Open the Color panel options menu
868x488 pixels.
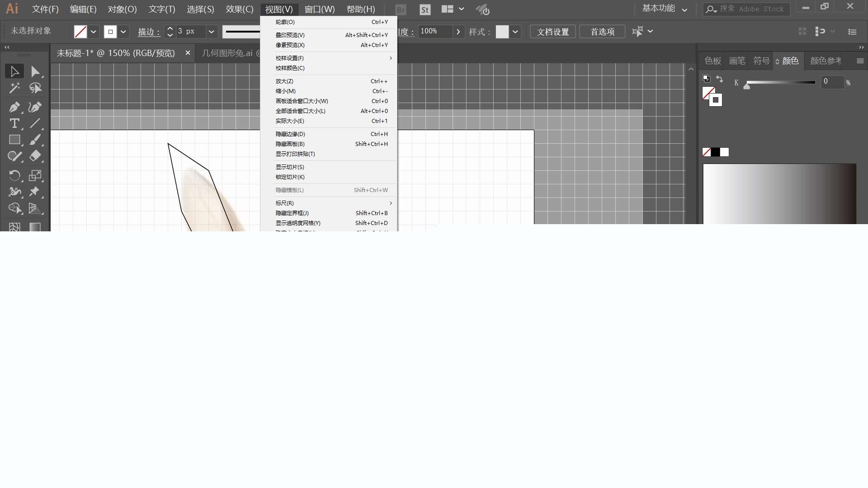click(x=860, y=61)
